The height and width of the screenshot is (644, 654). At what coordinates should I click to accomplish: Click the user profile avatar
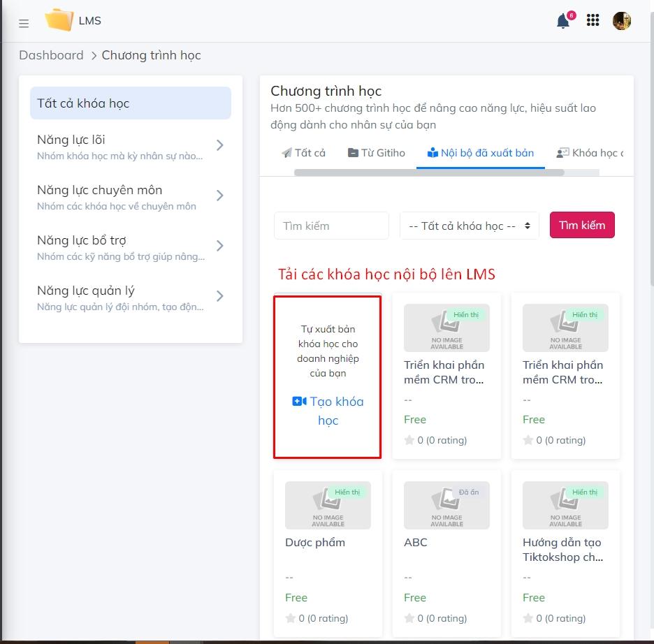pyautogui.click(x=621, y=20)
